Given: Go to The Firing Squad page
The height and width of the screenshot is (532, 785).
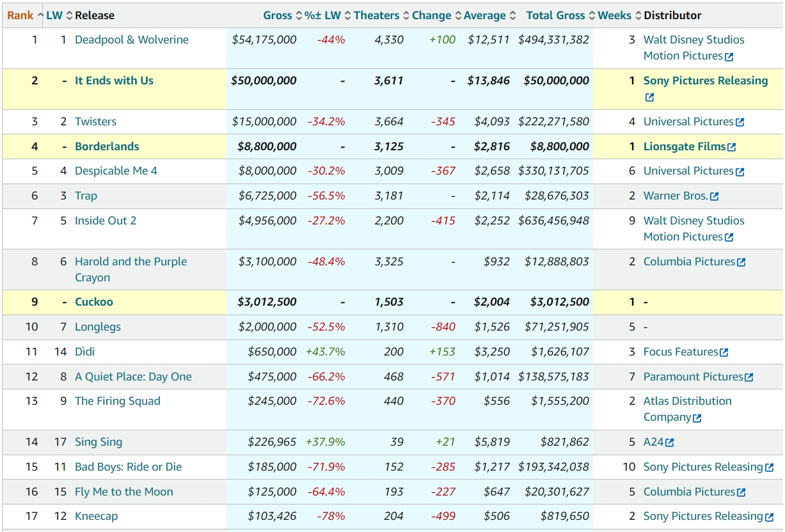Looking at the screenshot, I should pos(118,401).
